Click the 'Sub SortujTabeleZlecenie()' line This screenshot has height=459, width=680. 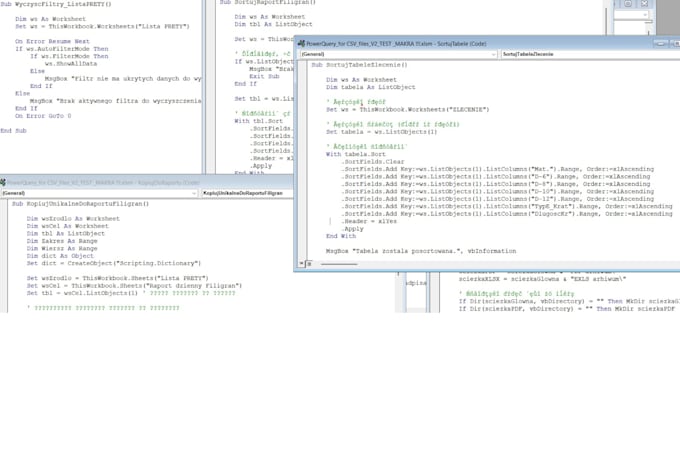coord(359,65)
